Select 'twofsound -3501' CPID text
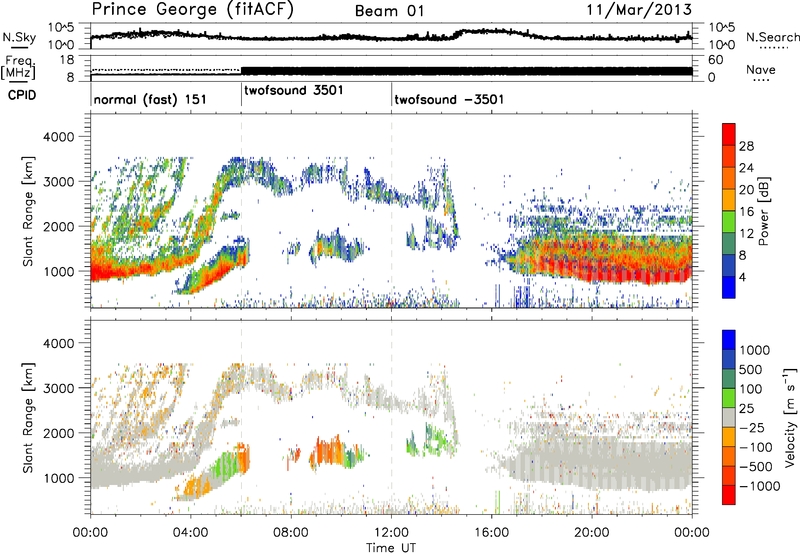The image size is (800, 554). [449, 99]
